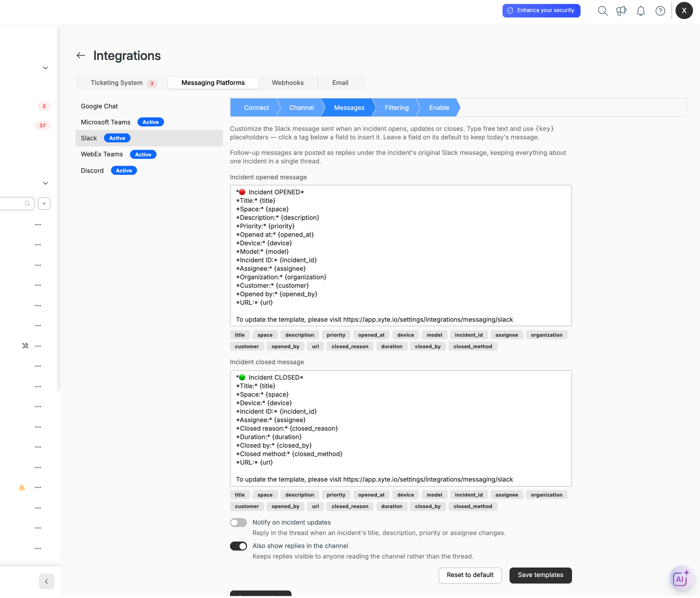
Task: Open the announcements megaphone icon
Action: [621, 11]
